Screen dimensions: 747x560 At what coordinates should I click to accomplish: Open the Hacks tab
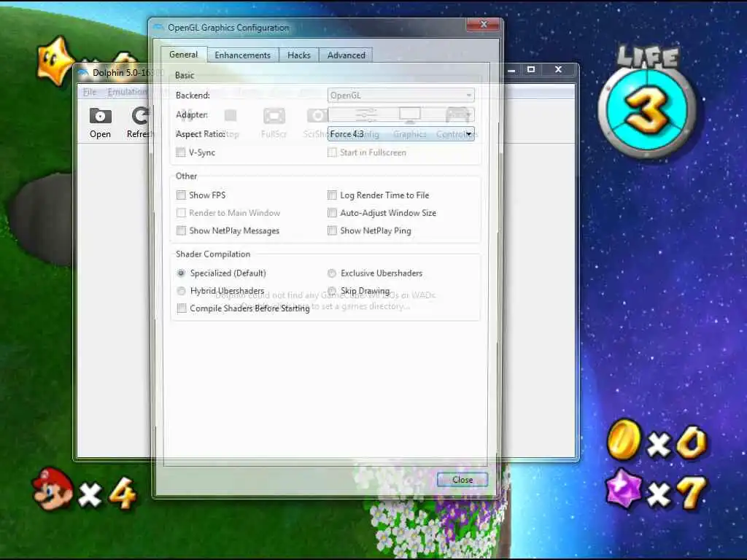tap(298, 55)
